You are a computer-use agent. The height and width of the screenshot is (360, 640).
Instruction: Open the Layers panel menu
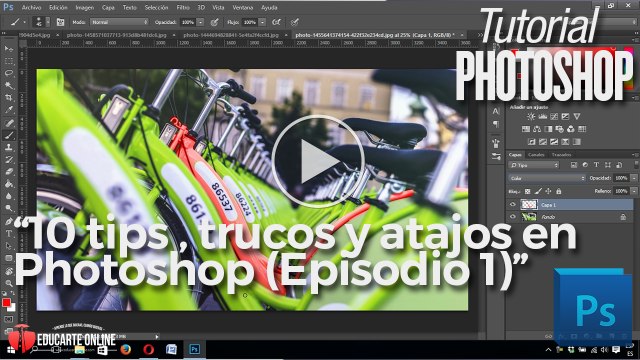pyautogui.click(x=636, y=155)
